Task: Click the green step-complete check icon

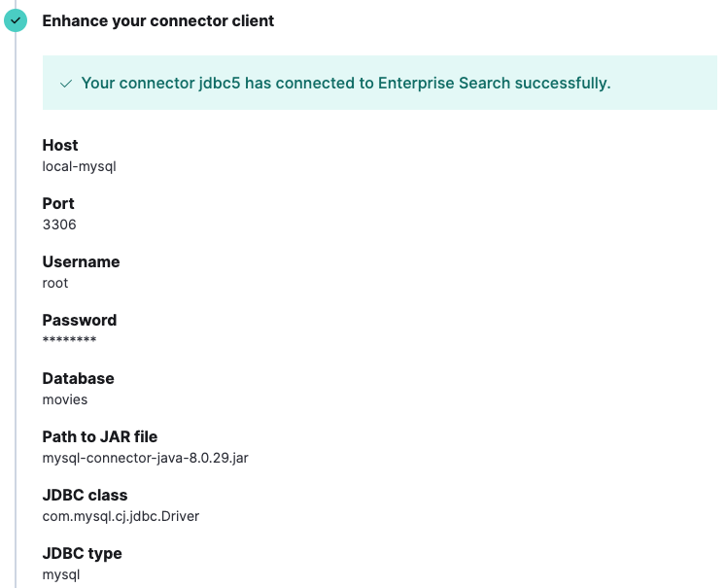Action: 16,20
